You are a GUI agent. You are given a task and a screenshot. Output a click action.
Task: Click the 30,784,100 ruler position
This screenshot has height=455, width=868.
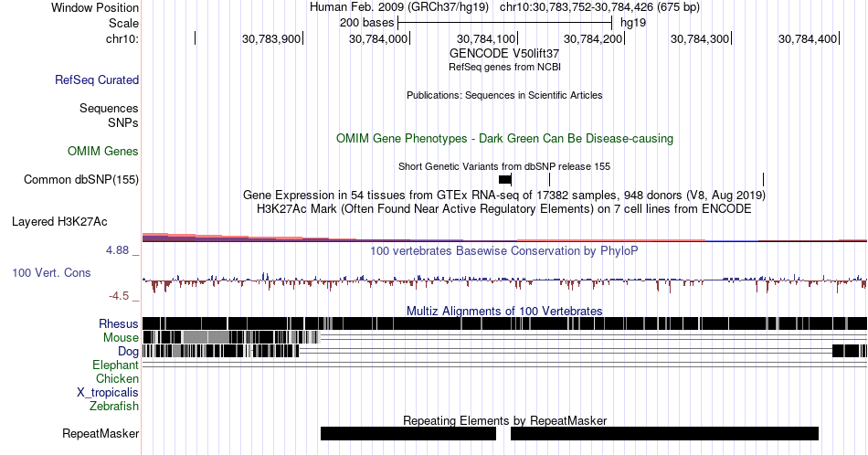click(485, 38)
